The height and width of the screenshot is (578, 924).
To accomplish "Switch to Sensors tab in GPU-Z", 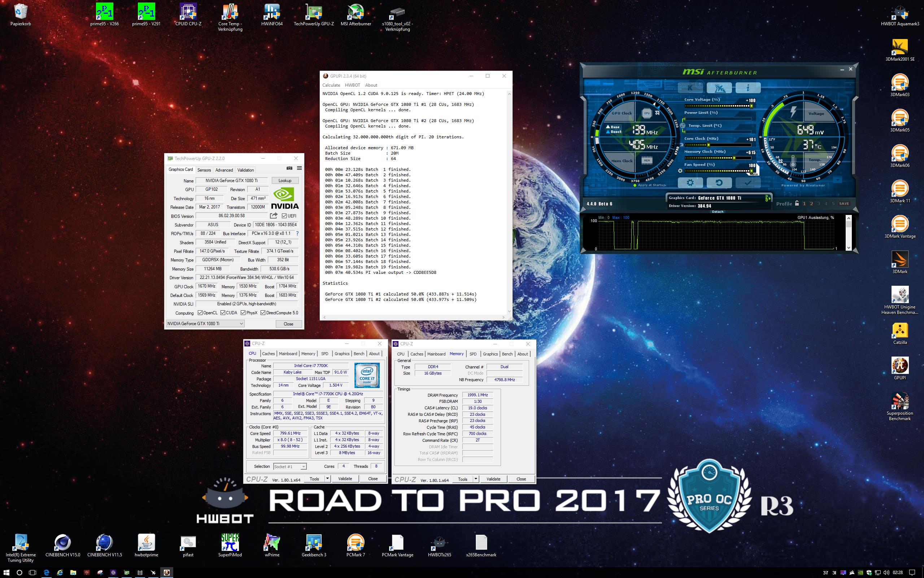I will [x=204, y=170].
